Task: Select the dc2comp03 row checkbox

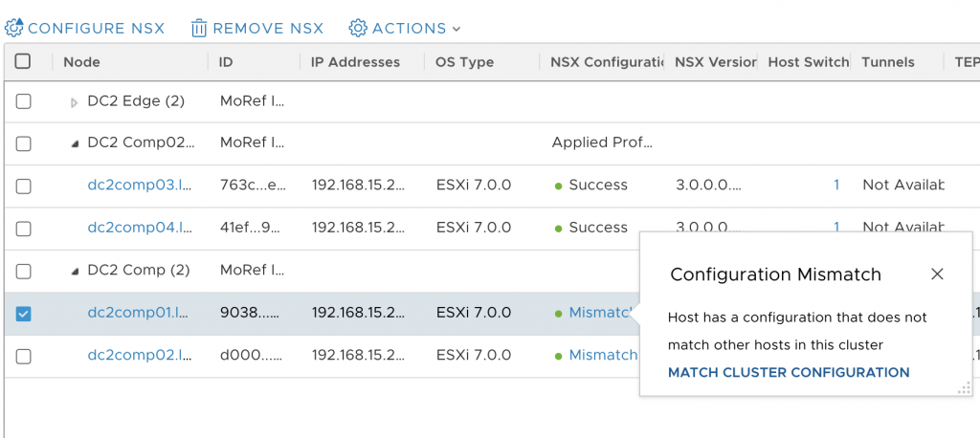Action: 23,186
